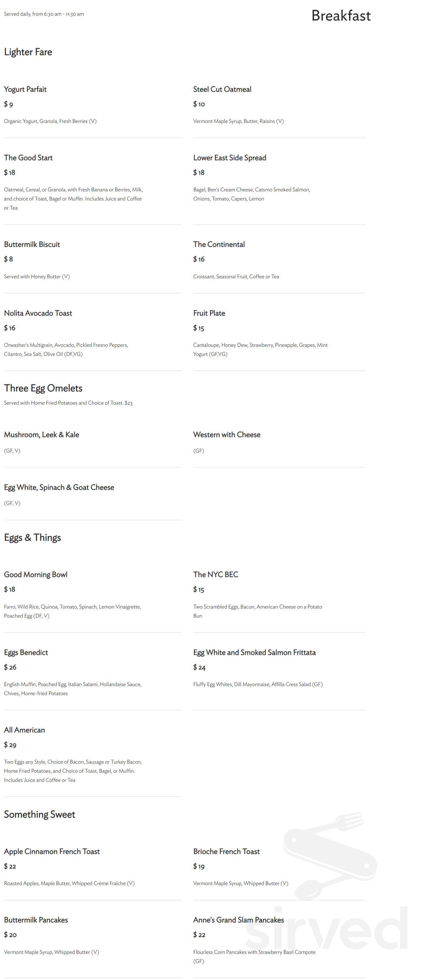The image size is (427, 980).
Task: Click Lower East Side Spread title
Action: click(229, 158)
